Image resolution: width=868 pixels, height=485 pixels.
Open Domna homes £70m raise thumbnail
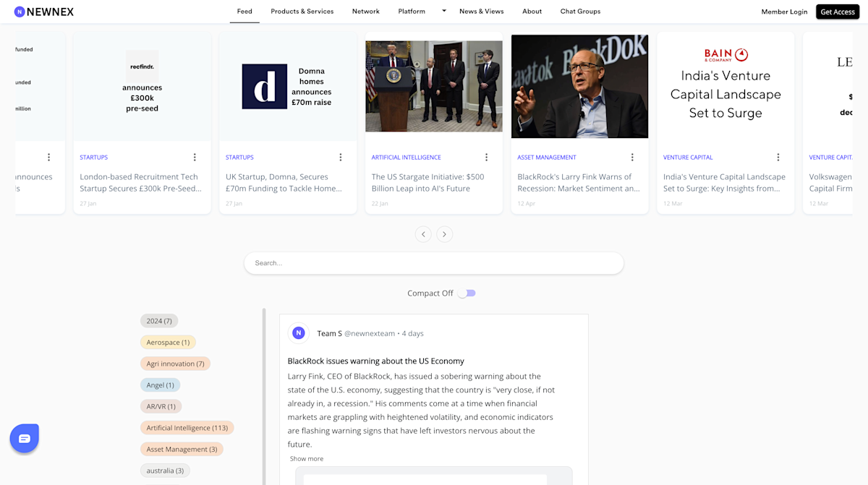pos(288,86)
